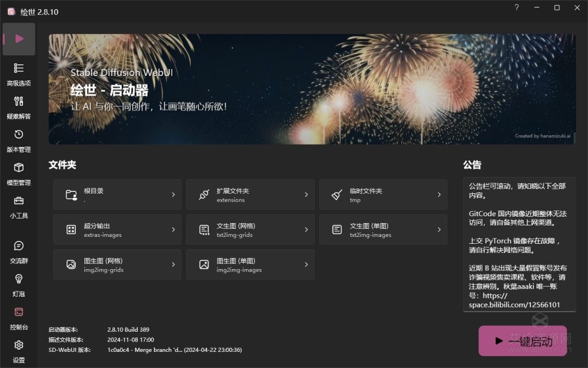Open 小工具 toolbox in sidebar
Viewport: 588px width, 368px height.
pyautogui.click(x=19, y=207)
